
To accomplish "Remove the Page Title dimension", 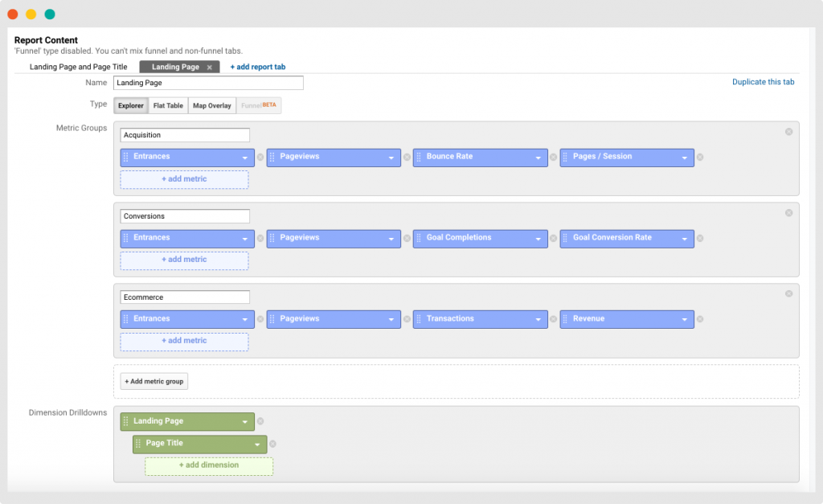I will point(272,444).
